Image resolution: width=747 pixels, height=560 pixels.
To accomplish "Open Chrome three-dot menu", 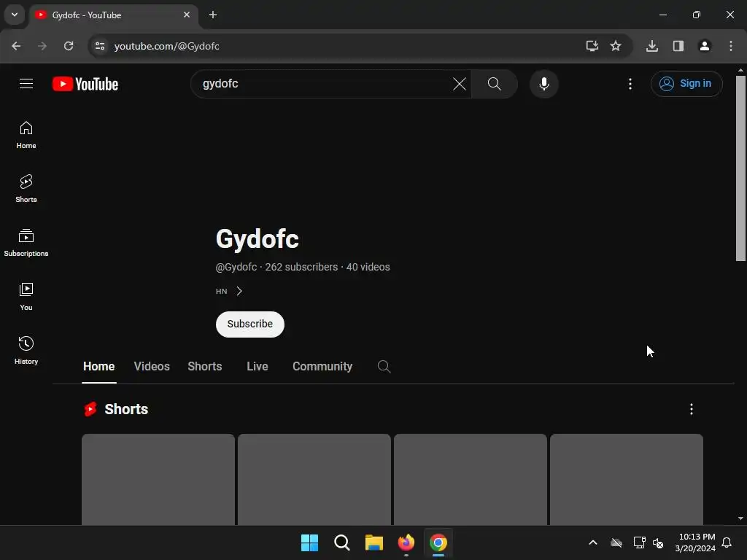I will click(x=731, y=46).
